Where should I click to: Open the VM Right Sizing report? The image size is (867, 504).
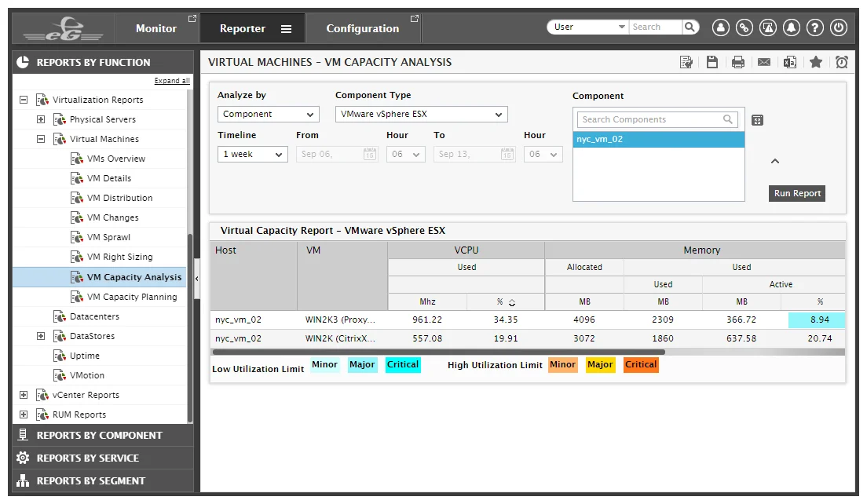[x=120, y=257]
